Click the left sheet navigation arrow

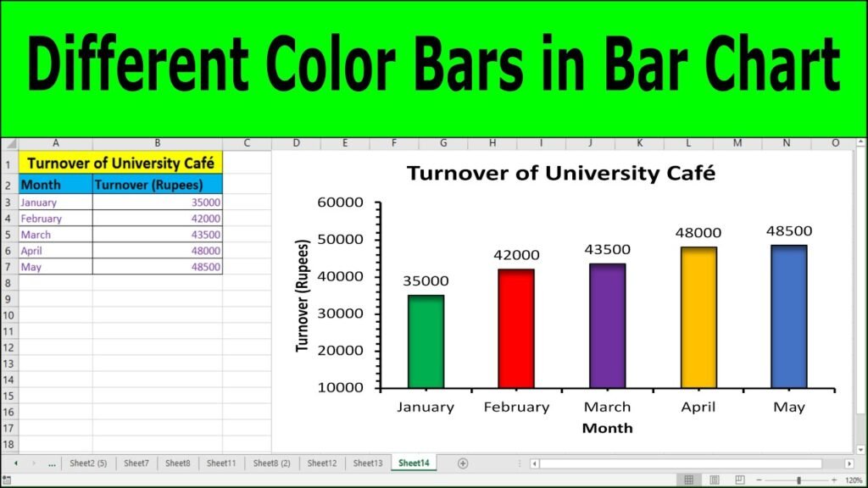[15, 463]
